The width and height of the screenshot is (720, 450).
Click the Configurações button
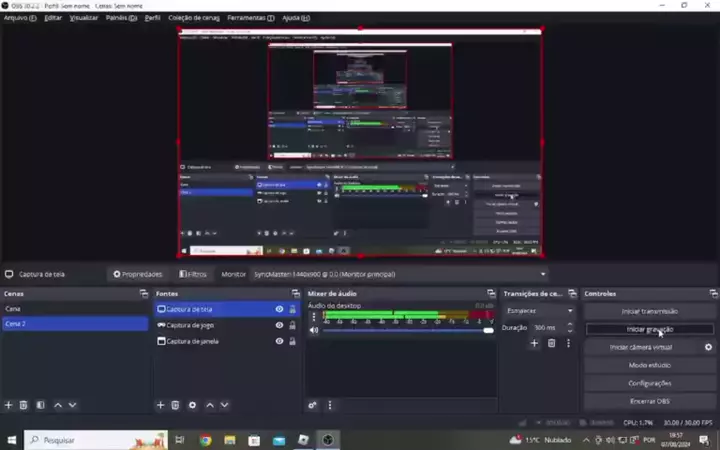tap(649, 383)
